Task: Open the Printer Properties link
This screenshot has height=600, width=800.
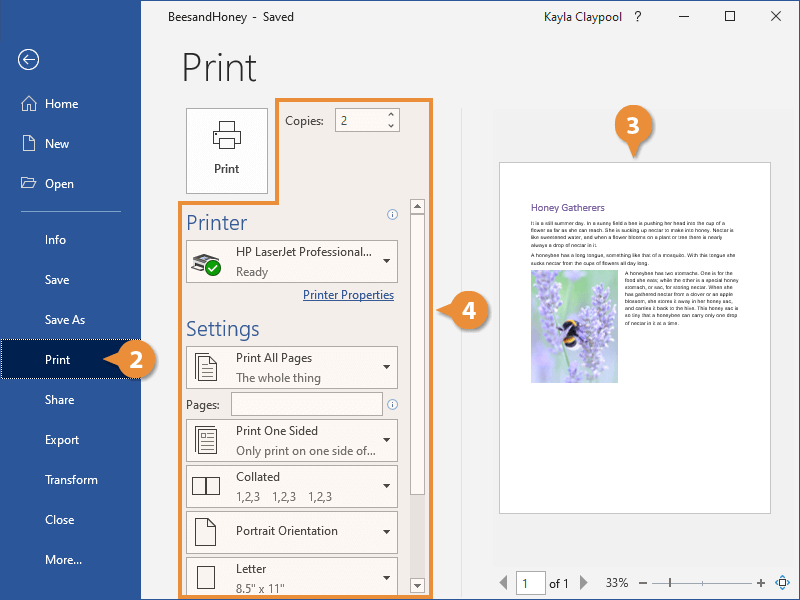Action: pyautogui.click(x=348, y=295)
